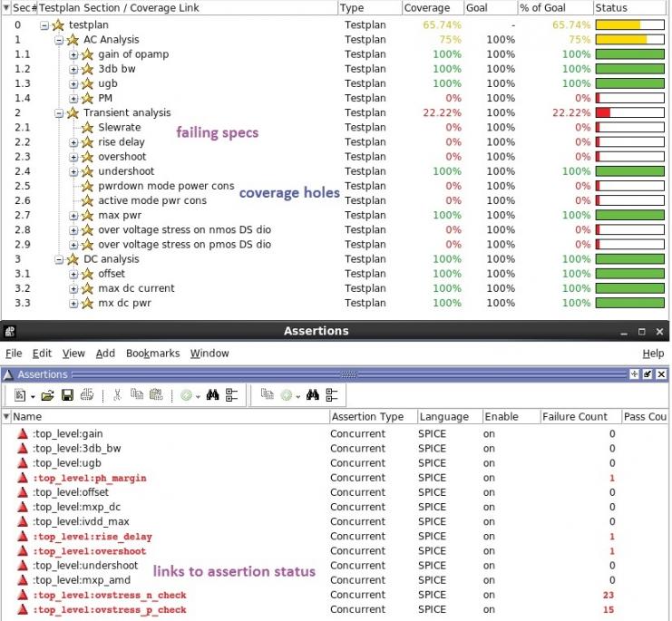Collapse the 'AC Analysis' section
The width and height of the screenshot is (672, 621).
59,40
